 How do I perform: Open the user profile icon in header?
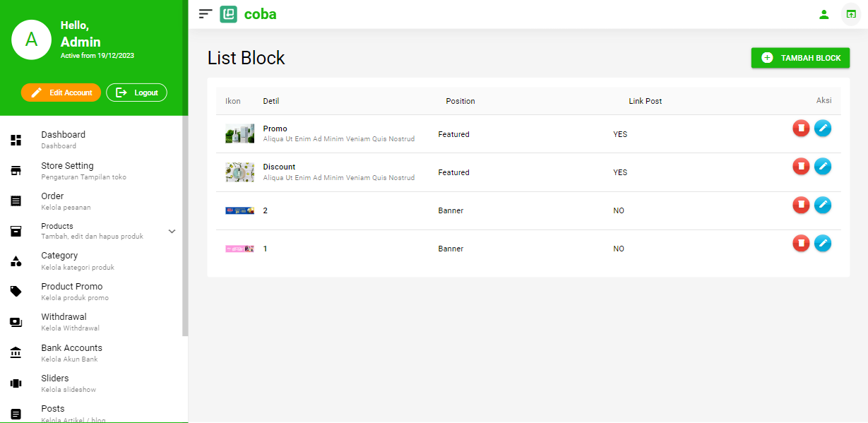click(824, 14)
